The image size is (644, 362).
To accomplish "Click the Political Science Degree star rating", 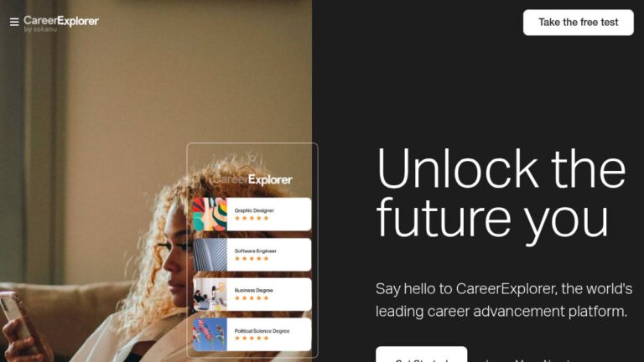I will pyautogui.click(x=252, y=339).
